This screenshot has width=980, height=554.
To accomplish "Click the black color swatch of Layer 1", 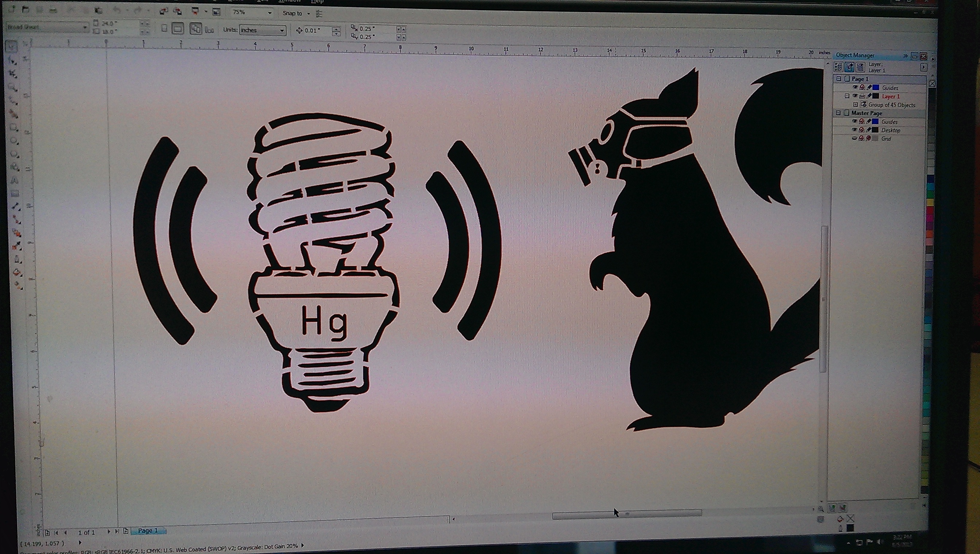I will tap(876, 96).
